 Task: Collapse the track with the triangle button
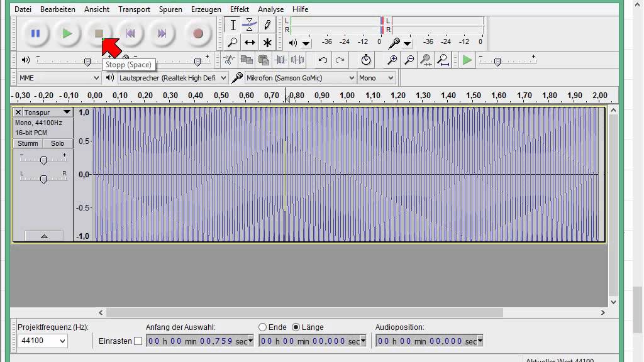(44, 236)
